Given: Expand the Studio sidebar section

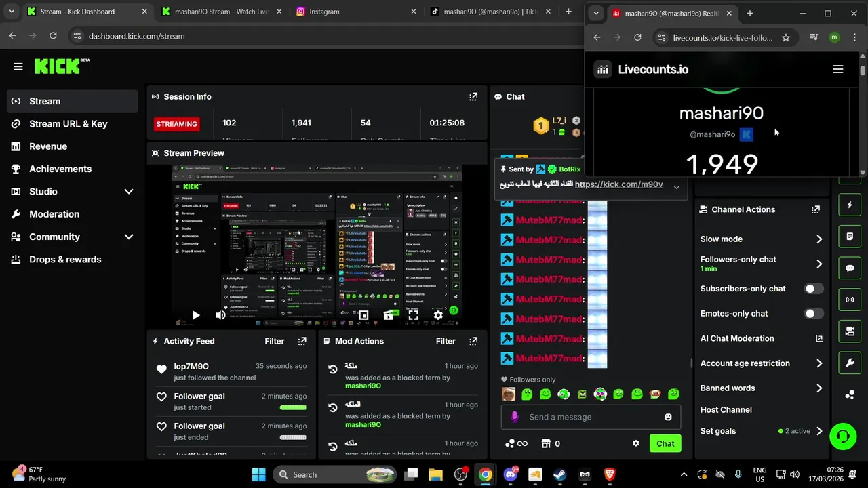Looking at the screenshot, I should (x=129, y=192).
